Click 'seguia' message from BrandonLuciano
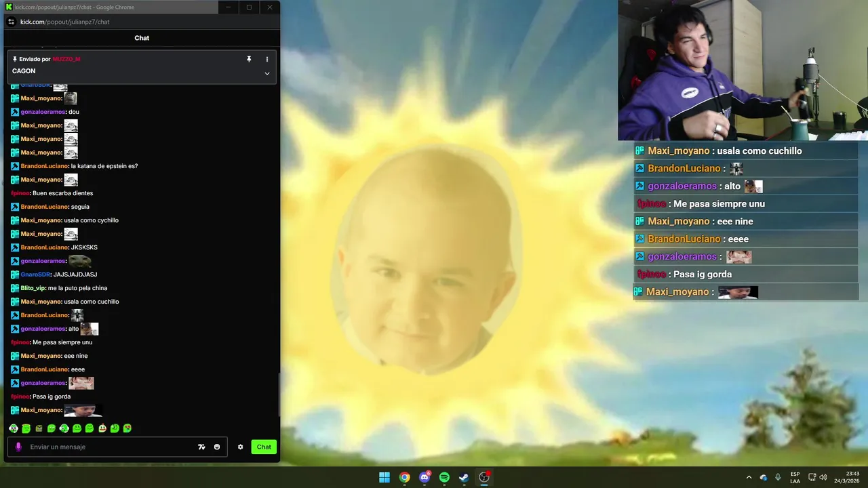This screenshot has width=868, height=488. tap(80, 207)
